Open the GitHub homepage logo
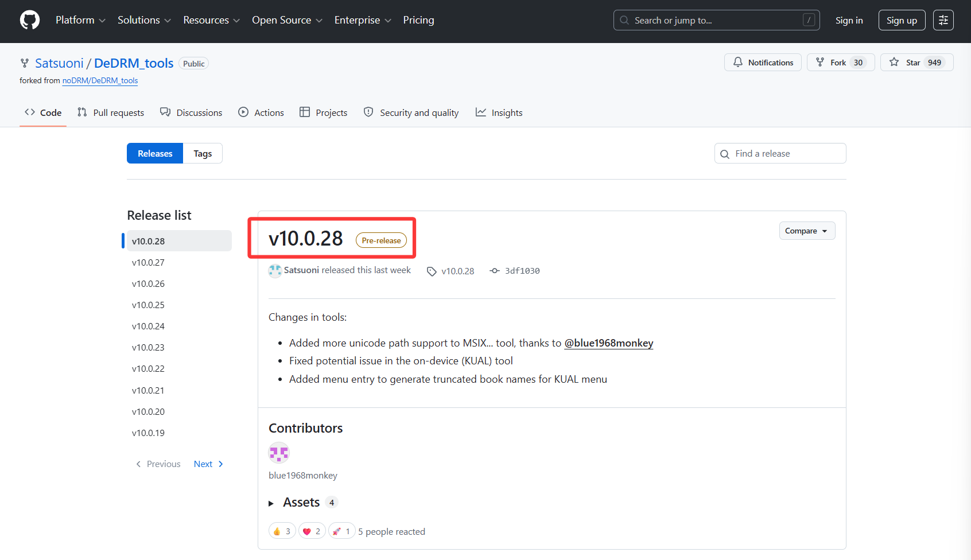Image resolution: width=971 pixels, height=560 pixels. 30,20
